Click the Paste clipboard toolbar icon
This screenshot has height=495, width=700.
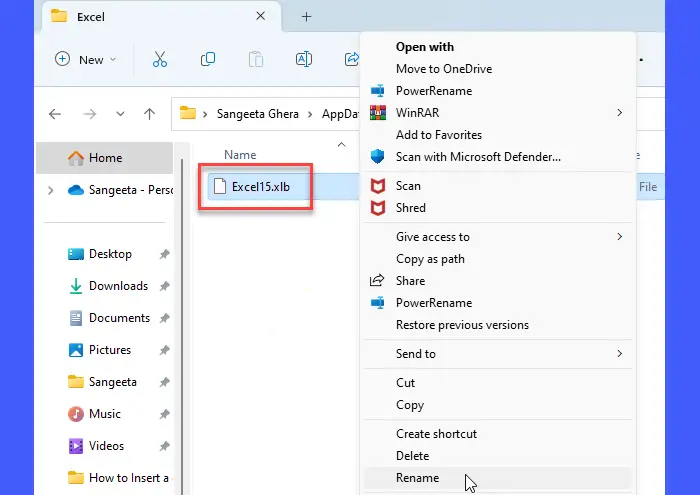(x=256, y=59)
